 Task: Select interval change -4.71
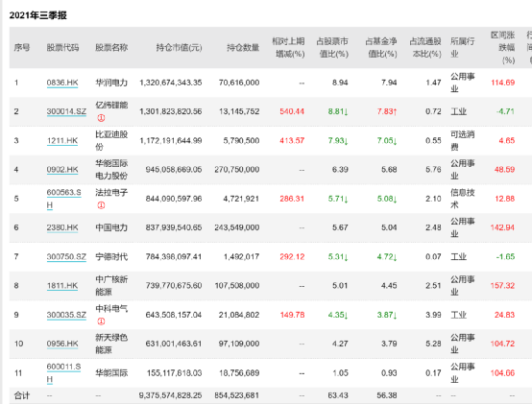pos(505,111)
